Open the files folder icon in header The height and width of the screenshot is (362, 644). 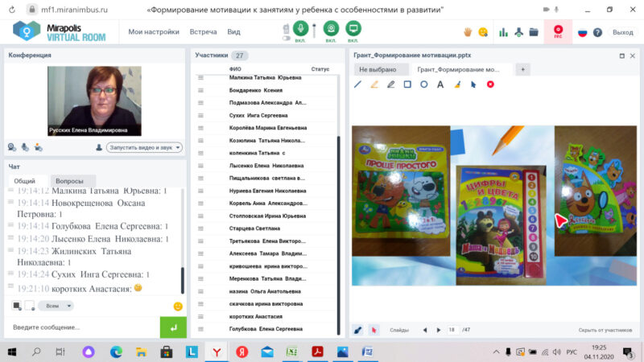pos(534,32)
